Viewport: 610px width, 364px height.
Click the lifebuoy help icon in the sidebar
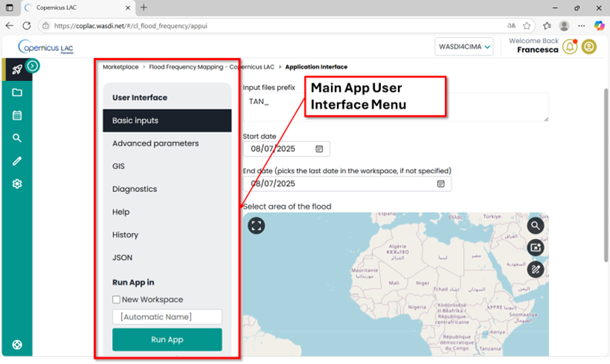tap(17, 345)
